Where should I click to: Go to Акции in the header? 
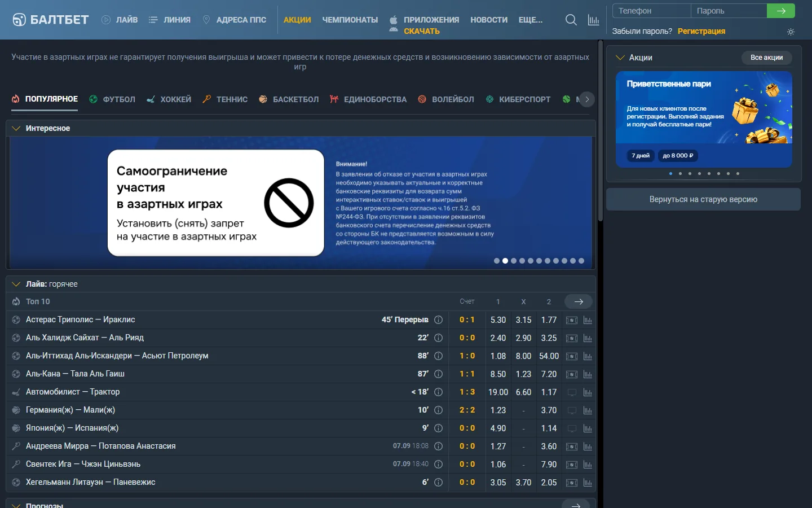pyautogui.click(x=297, y=20)
